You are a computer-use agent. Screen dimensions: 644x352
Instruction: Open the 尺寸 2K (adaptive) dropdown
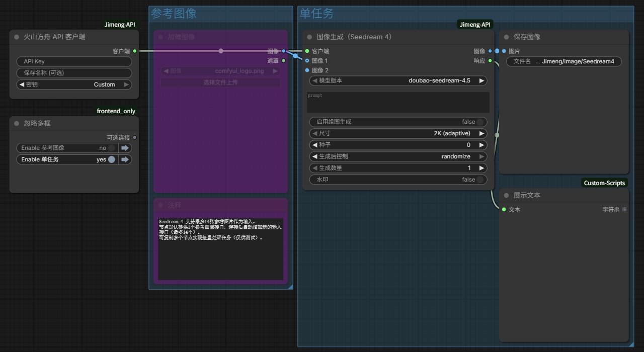(x=398, y=133)
